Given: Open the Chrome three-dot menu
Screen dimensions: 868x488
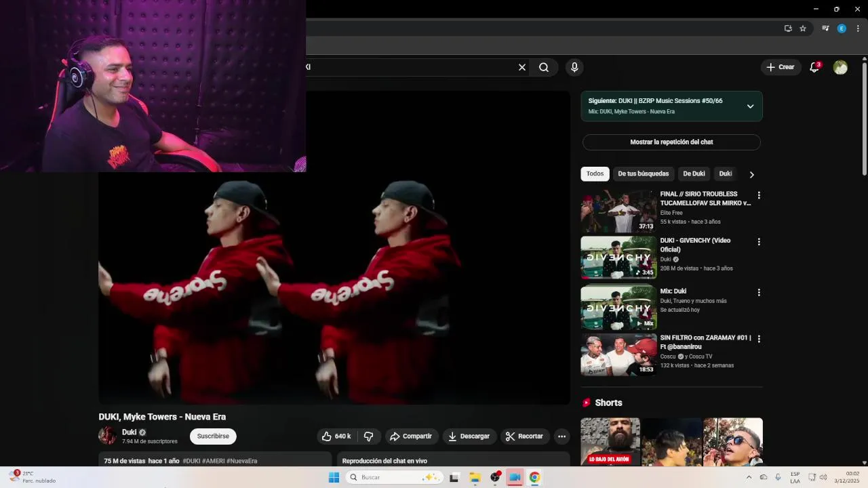Looking at the screenshot, I should 858,28.
